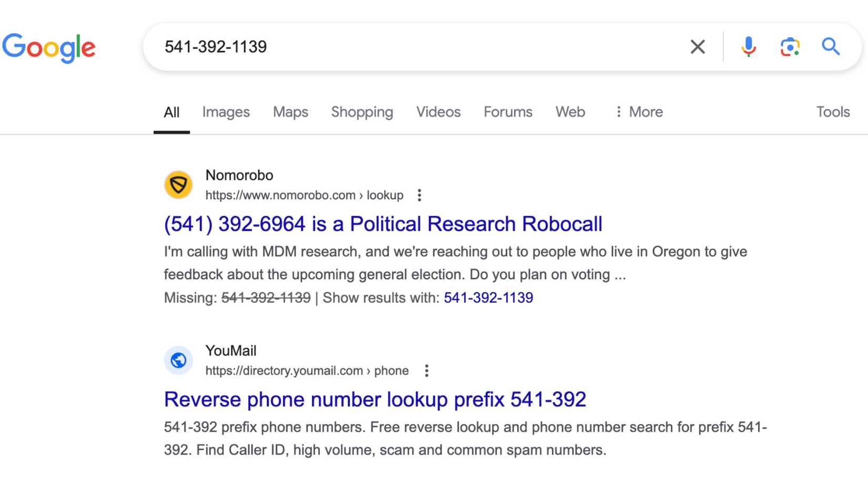
Task: Select the Videos search tab
Action: coord(438,112)
